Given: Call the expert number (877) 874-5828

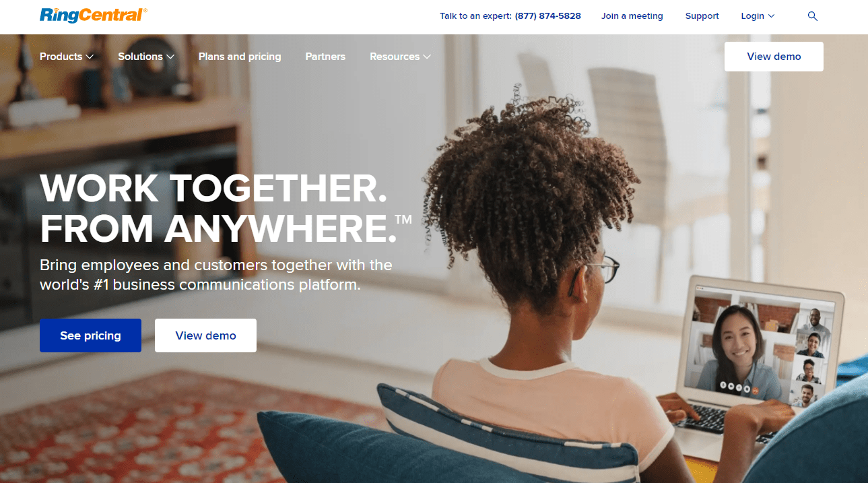Looking at the screenshot, I should pyautogui.click(x=547, y=16).
